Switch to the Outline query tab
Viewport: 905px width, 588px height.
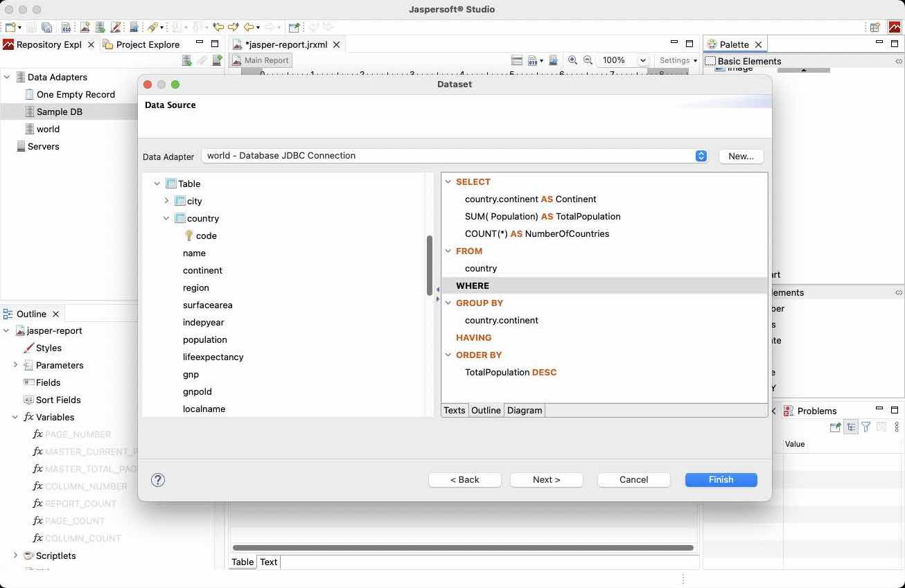coord(486,410)
